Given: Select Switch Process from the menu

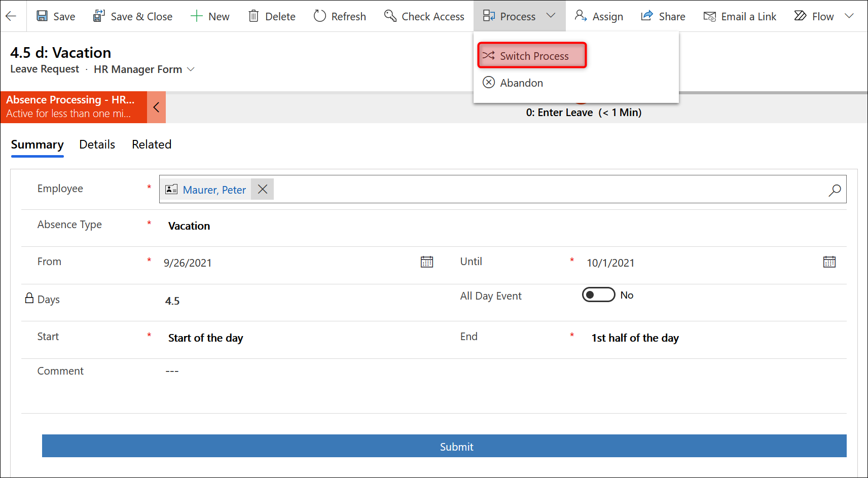Looking at the screenshot, I should [x=532, y=56].
